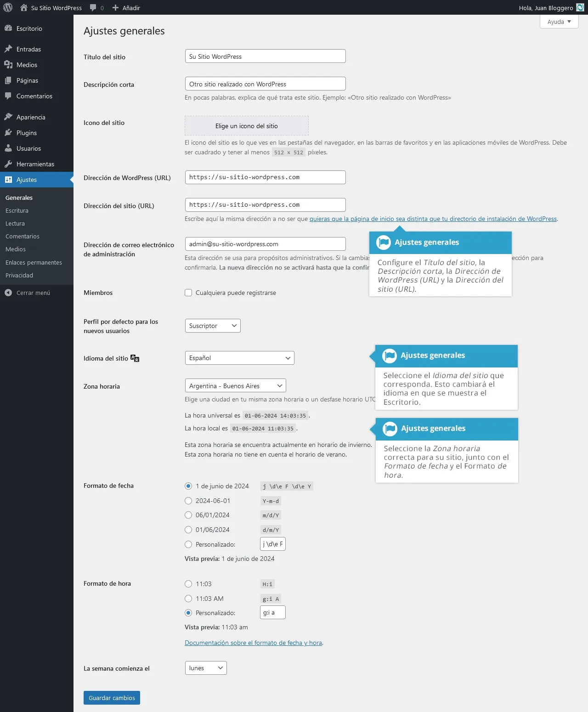Open the WordPress logo menu
Screen dimensions: 588x712
tap(8, 8)
